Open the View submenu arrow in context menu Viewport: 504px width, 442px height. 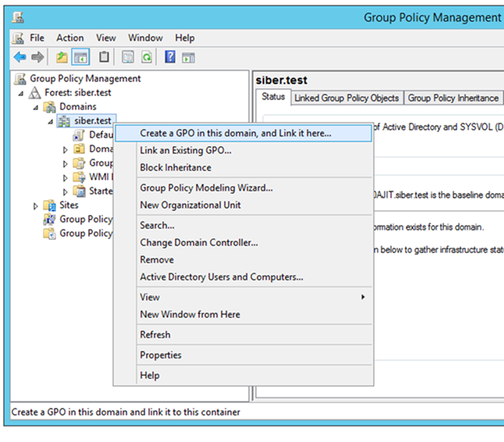363,297
